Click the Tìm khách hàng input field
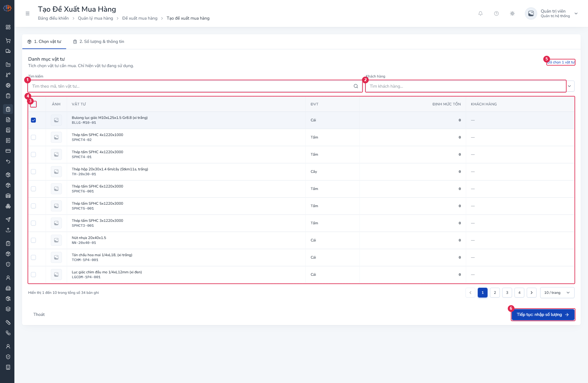The height and width of the screenshot is (383, 588). 466,86
